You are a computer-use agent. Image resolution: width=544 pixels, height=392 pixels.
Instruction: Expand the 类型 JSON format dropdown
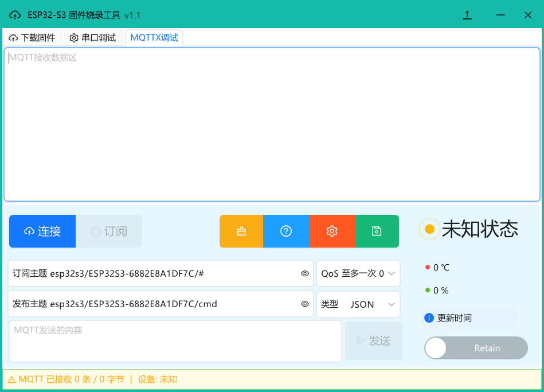tap(358, 304)
